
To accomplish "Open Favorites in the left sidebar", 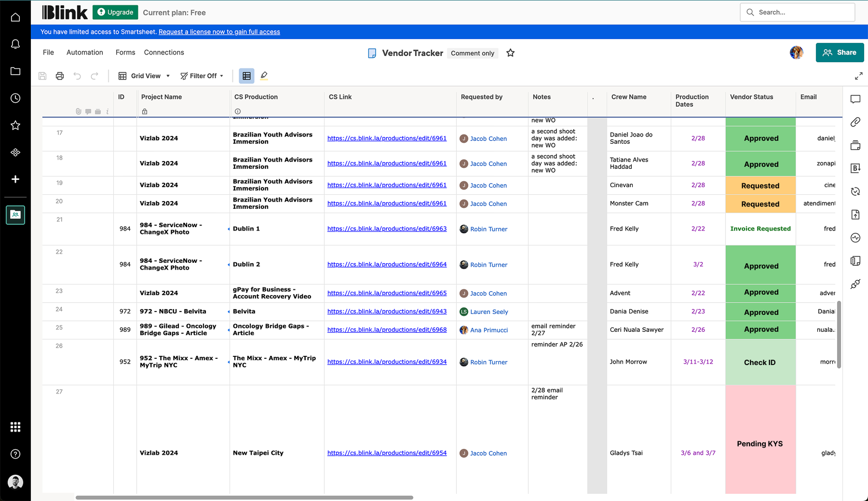I will pos(15,125).
